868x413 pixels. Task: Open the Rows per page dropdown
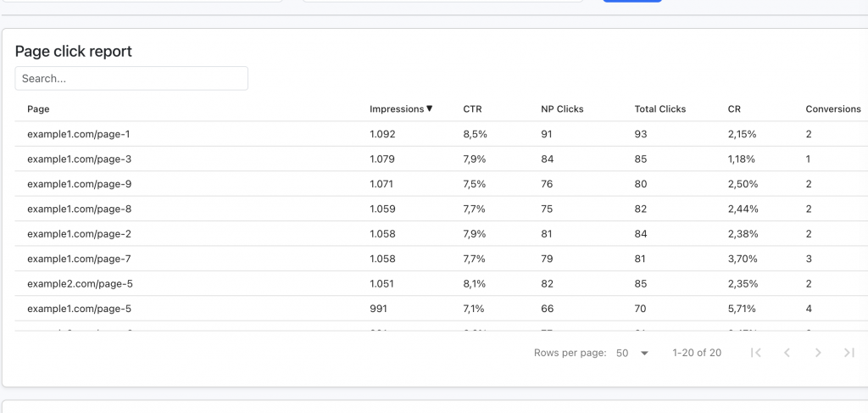coord(632,353)
